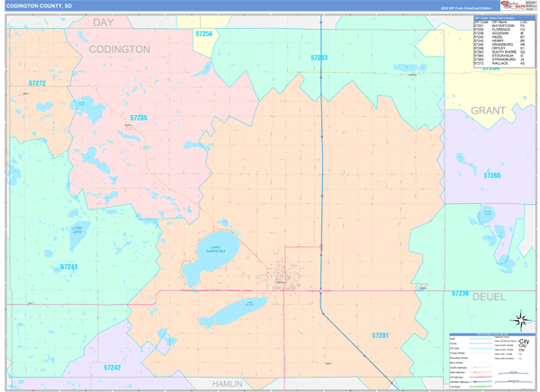540x392 pixels.
Task: Click the GRANT county label
Action: tap(489, 111)
